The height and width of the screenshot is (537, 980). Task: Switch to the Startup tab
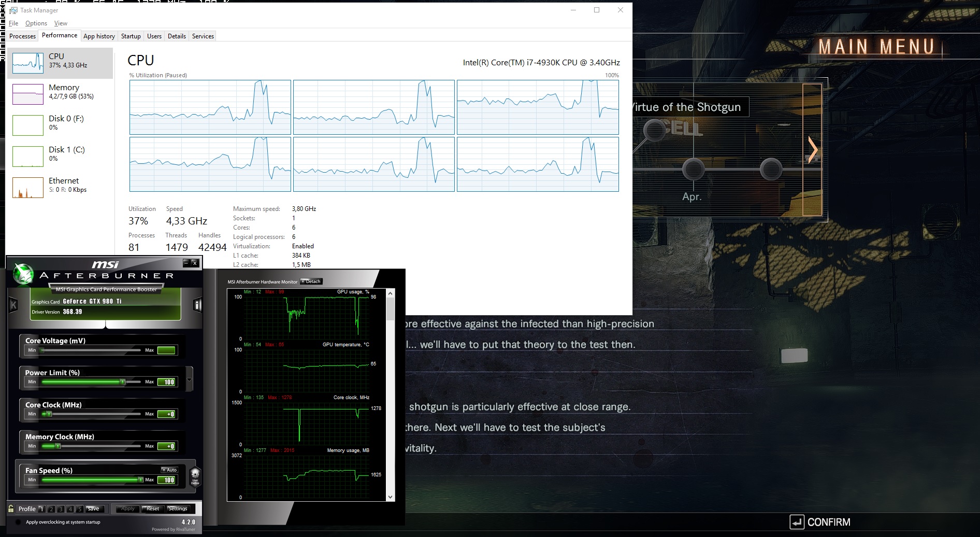coord(131,36)
